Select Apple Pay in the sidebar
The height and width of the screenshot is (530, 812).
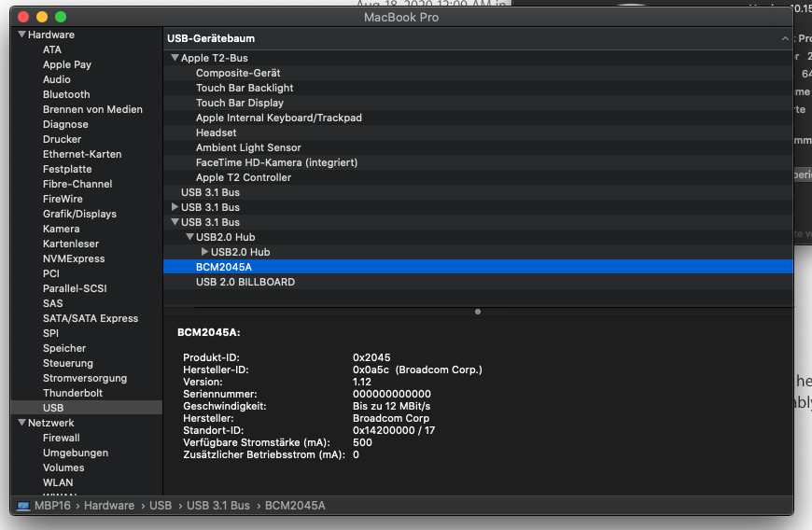67,64
